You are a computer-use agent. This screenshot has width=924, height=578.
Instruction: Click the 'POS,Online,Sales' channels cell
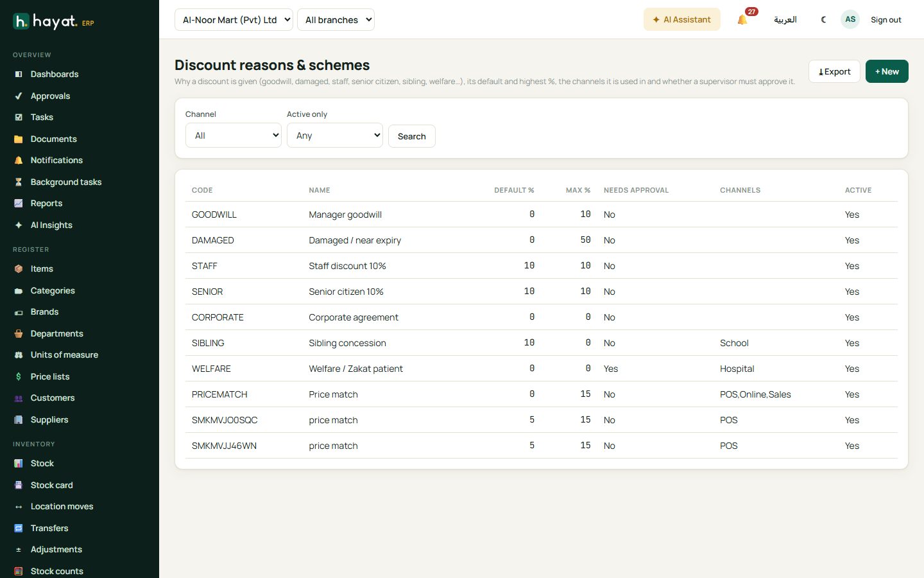tap(755, 394)
